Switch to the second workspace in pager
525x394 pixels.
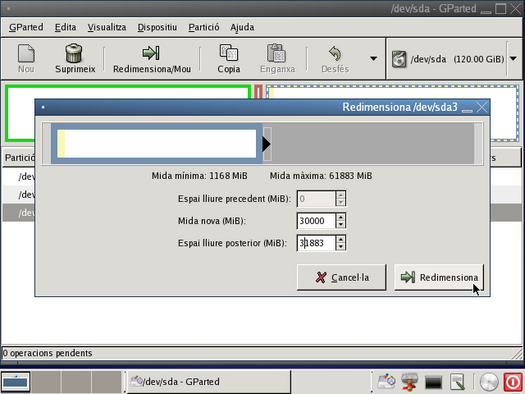tap(46, 382)
